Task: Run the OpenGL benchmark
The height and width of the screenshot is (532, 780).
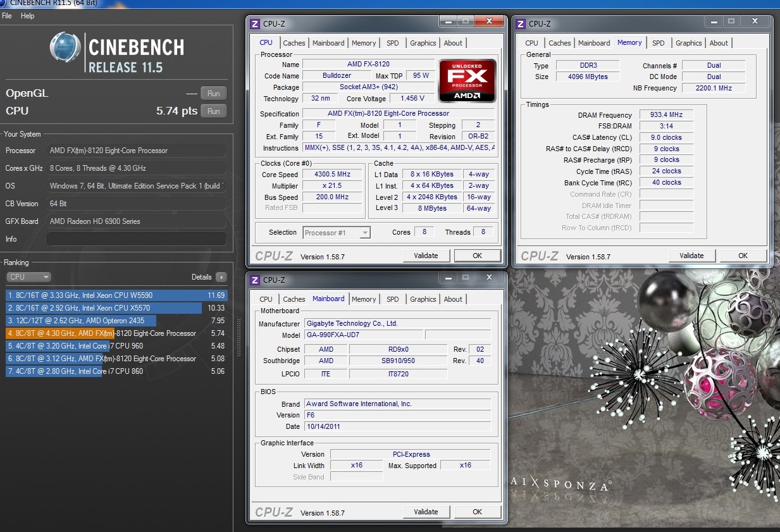Action: pyautogui.click(x=214, y=94)
